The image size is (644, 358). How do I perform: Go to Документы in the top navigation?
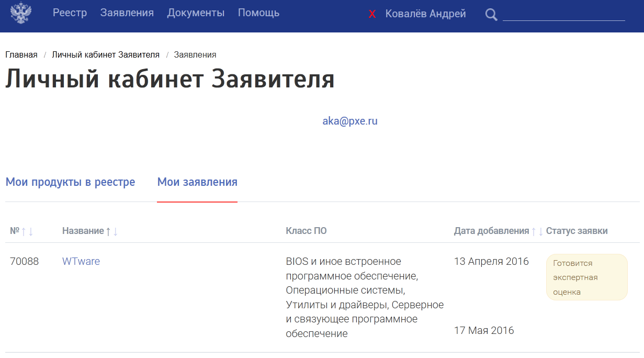point(196,13)
